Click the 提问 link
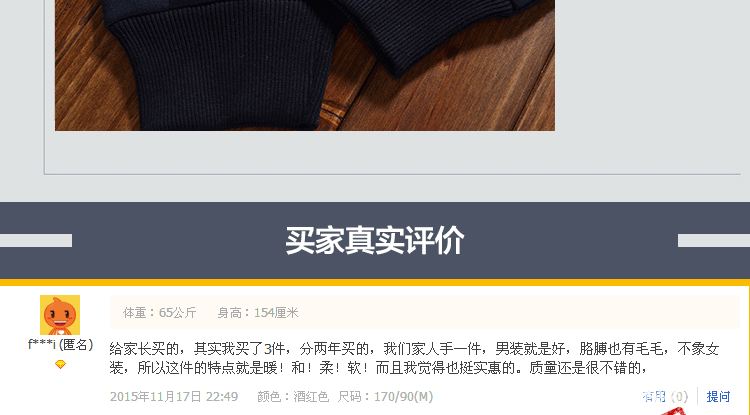 pyautogui.click(x=718, y=396)
